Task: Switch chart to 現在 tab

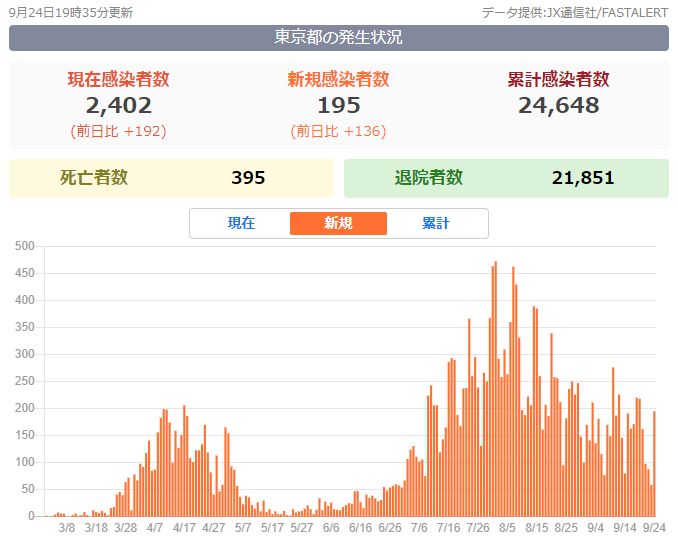Action: 241,224
